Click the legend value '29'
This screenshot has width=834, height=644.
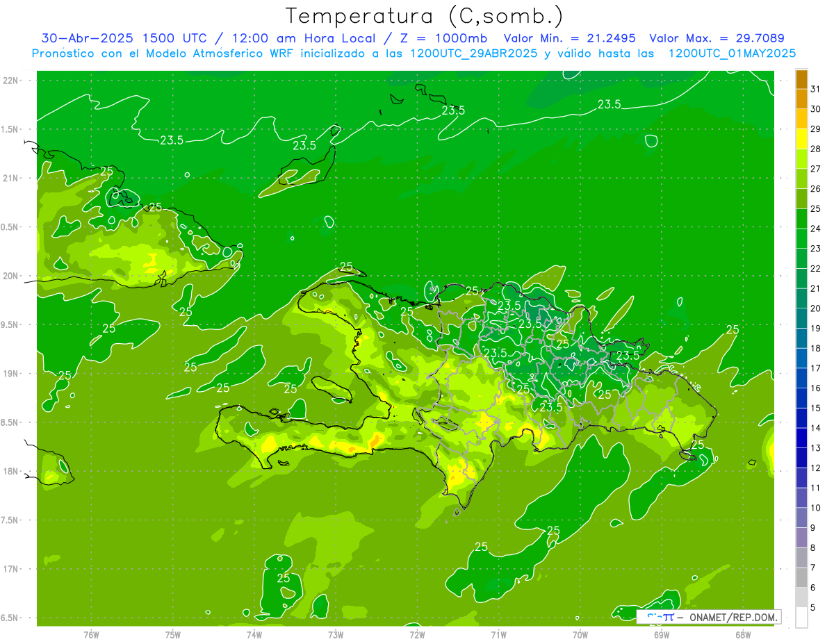point(816,129)
